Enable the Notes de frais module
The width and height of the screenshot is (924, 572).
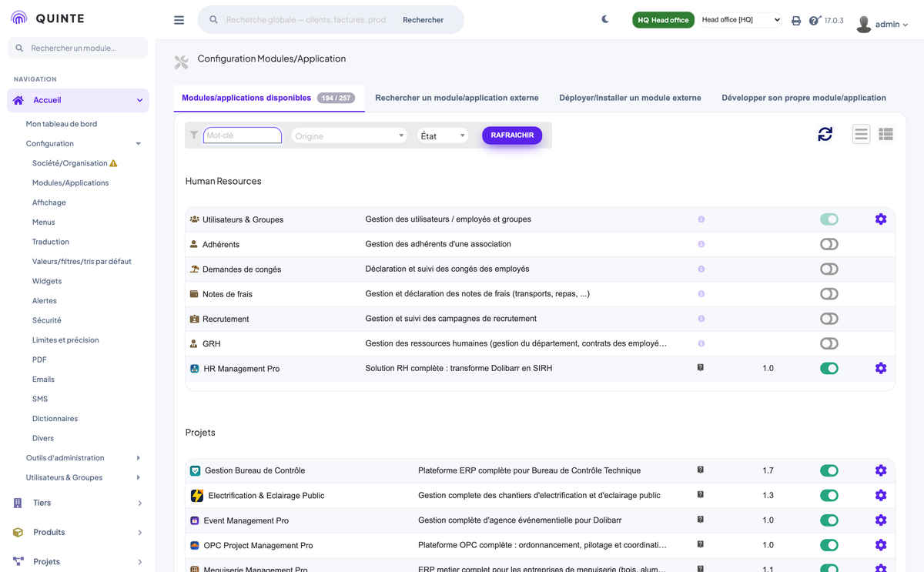pyautogui.click(x=829, y=294)
